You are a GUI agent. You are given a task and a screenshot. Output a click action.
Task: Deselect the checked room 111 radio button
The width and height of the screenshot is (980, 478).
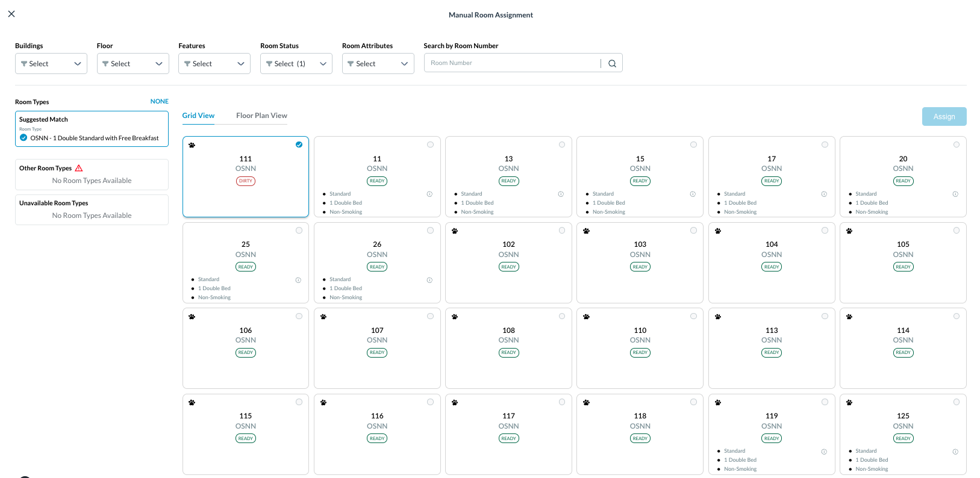point(299,144)
